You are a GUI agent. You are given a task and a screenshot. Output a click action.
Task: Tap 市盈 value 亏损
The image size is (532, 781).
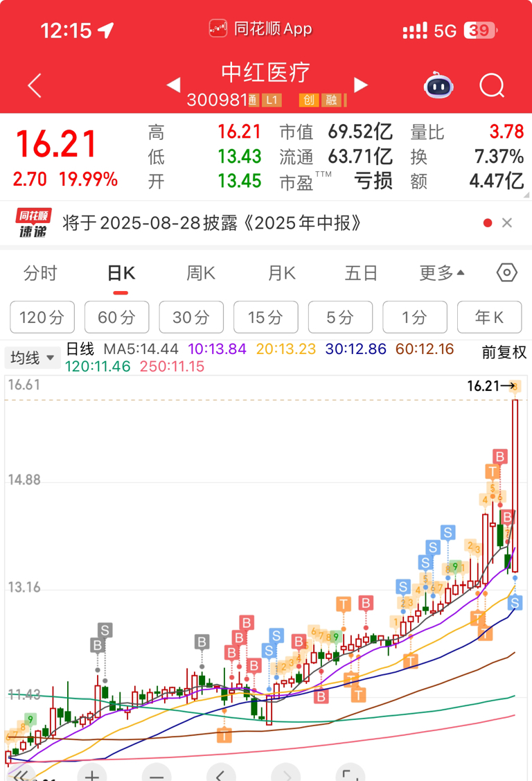(x=373, y=181)
